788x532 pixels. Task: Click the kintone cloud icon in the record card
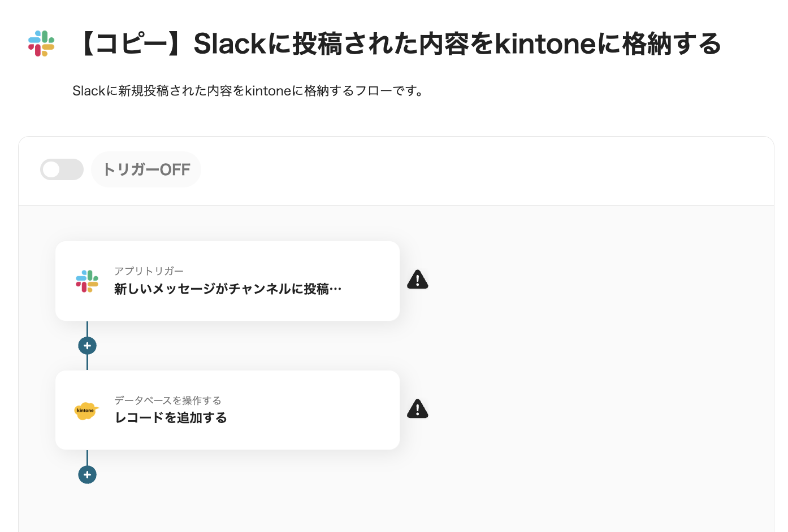click(86, 411)
